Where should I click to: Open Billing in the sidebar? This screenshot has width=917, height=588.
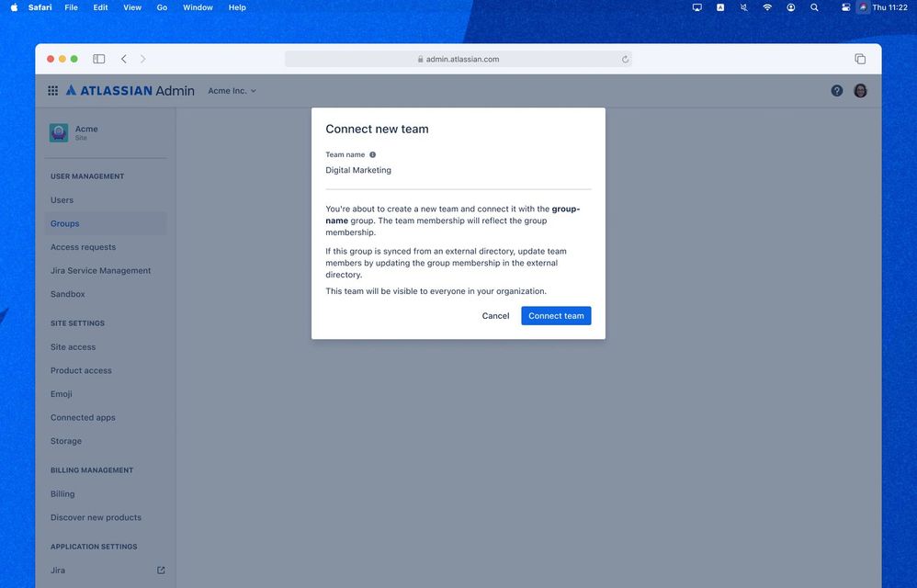pos(106,494)
